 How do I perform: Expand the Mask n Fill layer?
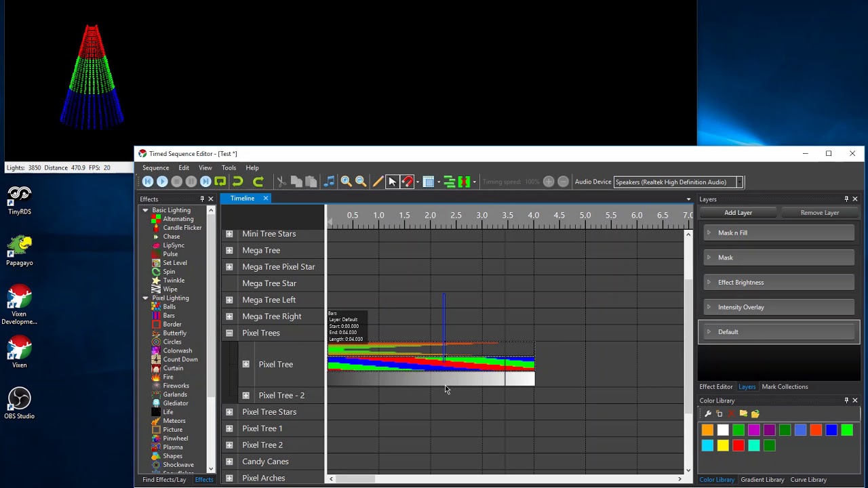[x=709, y=232]
